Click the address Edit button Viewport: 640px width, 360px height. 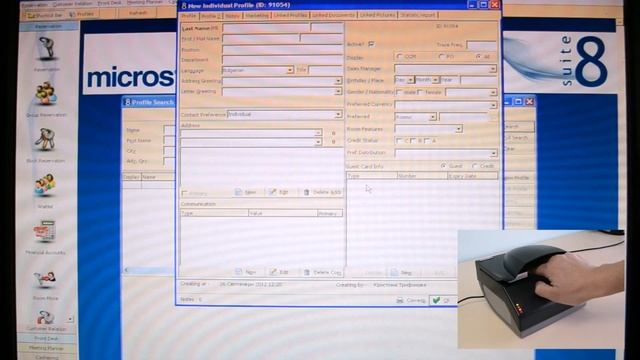point(279,192)
